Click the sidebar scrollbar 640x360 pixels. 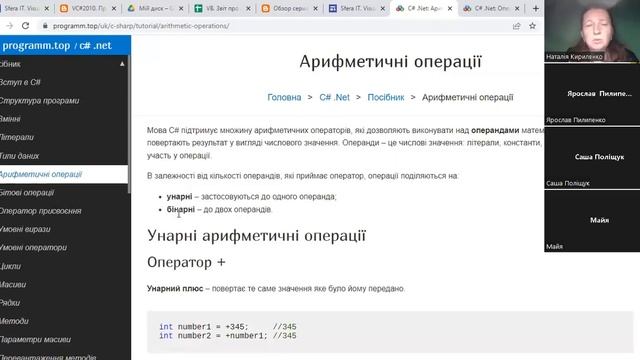pyautogui.click(x=129, y=124)
